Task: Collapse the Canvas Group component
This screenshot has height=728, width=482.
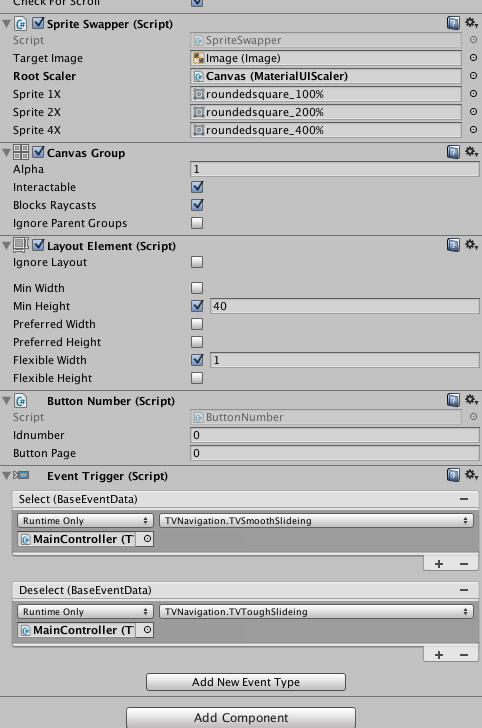Action: [x=7, y=152]
